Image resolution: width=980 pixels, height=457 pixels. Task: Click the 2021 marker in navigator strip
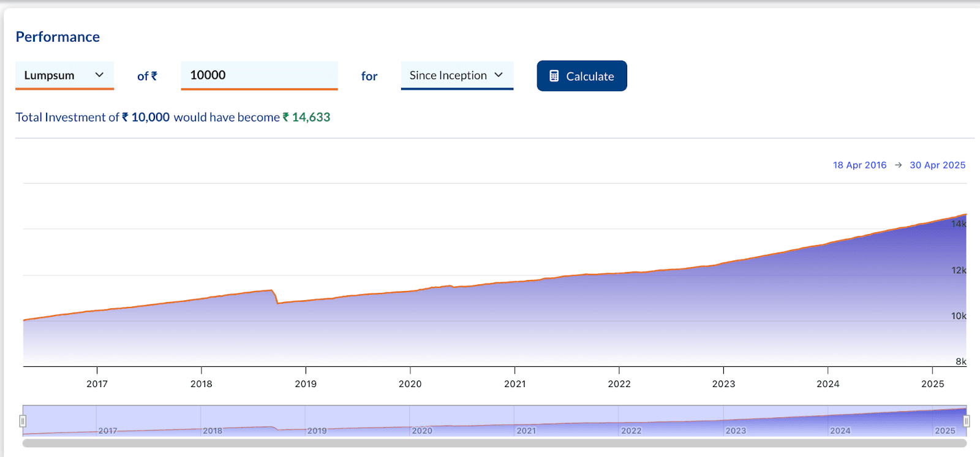click(x=526, y=431)
